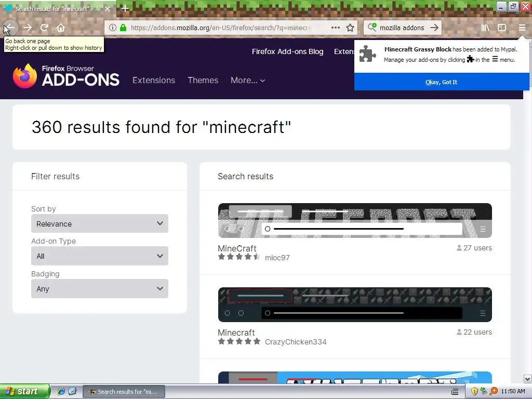The height and width of the screenshot is (399, 532).
Task: Reload the current page
Action: click(44, 28)
